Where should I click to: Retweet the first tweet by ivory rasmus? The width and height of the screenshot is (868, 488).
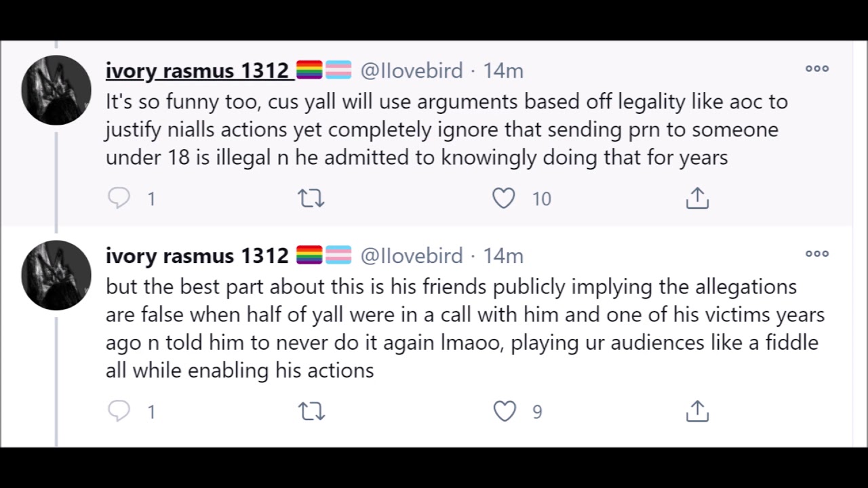pyautogui.click(x=311, y=198)
